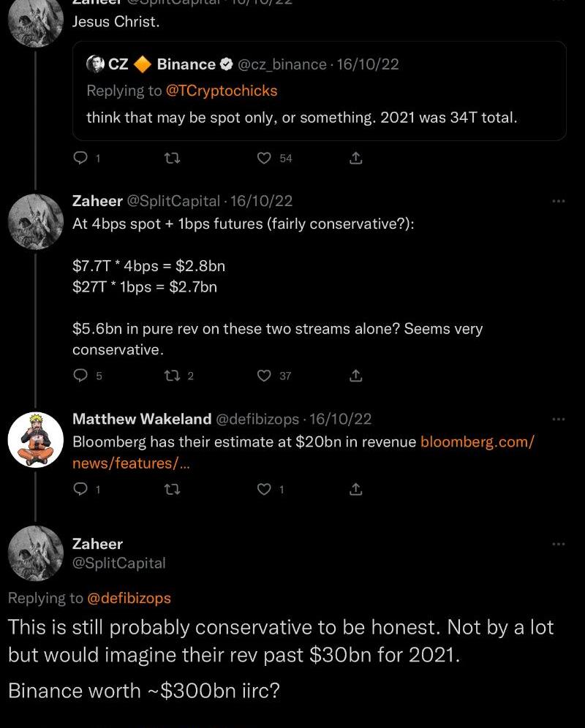Share Matthew Wakeland's Bloomberg tweet
This screenshot has height=728, width=585.
pos(356,489)
